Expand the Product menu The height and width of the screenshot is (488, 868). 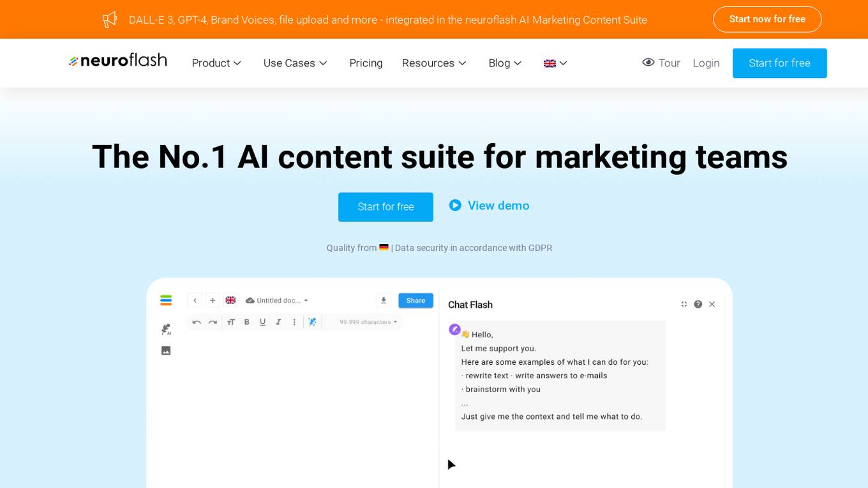[216, 63]
